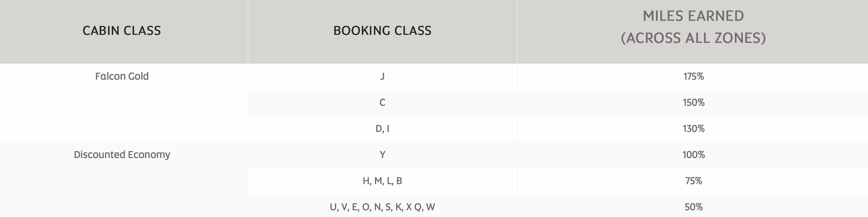The image size is (868, 217).
Task: Click the BOOKING CLASS column header
Action: pyautogui.click(x=382, y=30)
